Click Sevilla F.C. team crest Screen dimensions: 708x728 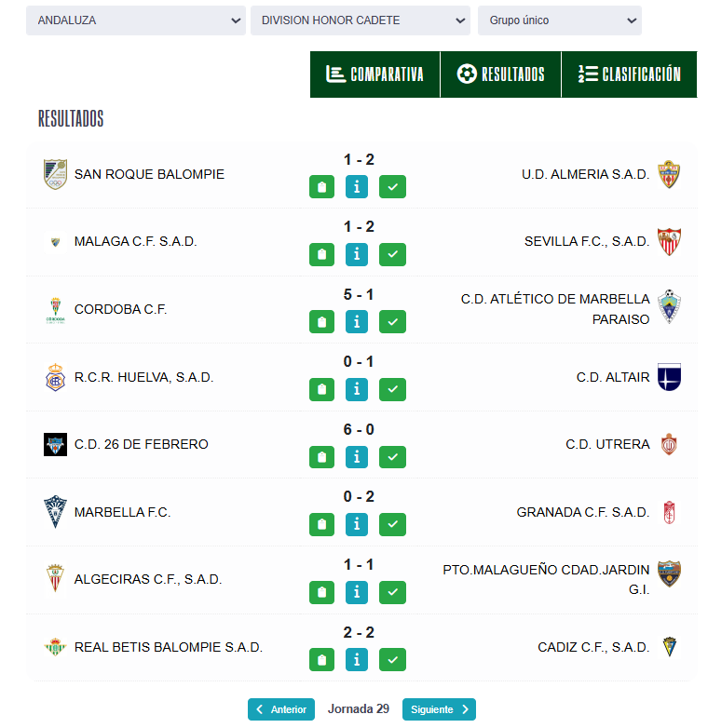tap(668, 241)
